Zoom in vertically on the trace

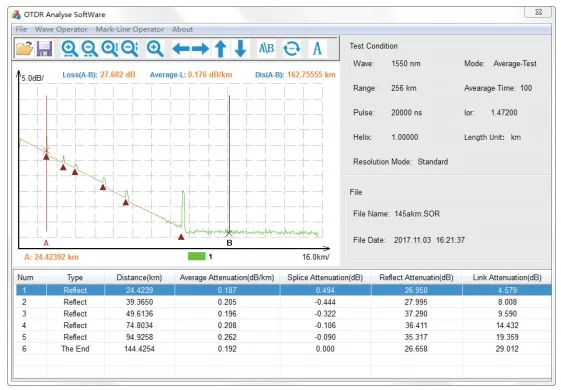109,49
